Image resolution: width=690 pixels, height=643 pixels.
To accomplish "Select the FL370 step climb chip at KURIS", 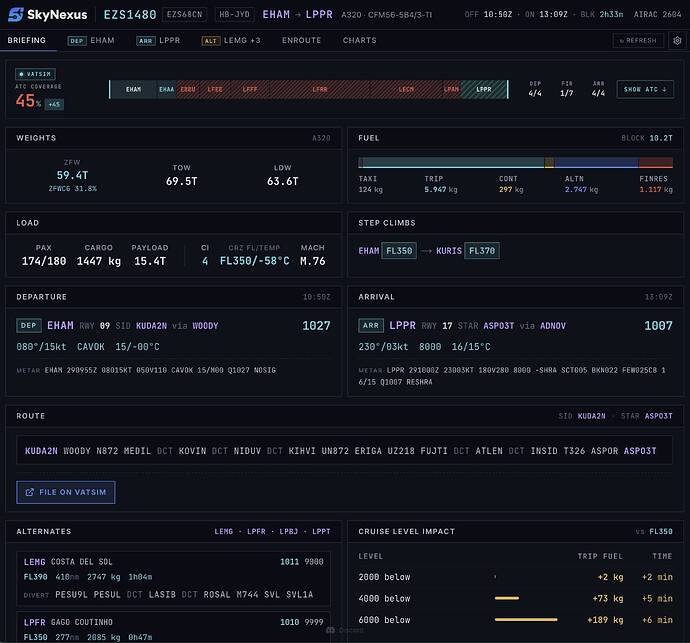I will pos(482,251).
